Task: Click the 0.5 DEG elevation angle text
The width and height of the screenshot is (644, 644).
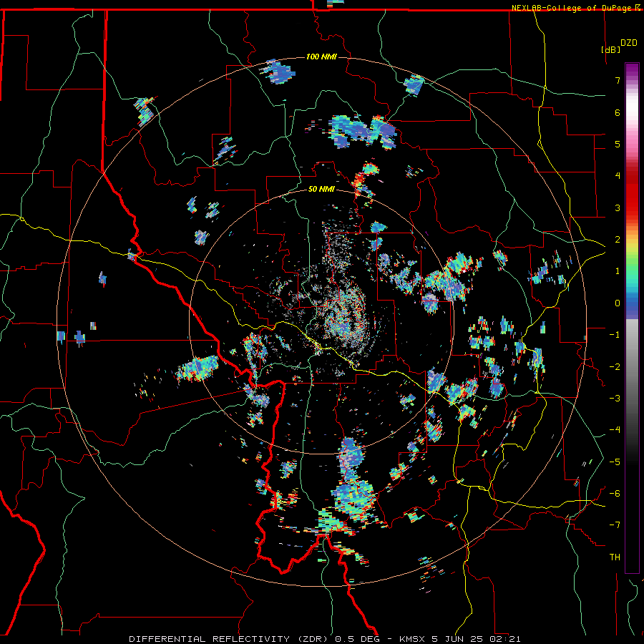Action: (x=360, y=639)
